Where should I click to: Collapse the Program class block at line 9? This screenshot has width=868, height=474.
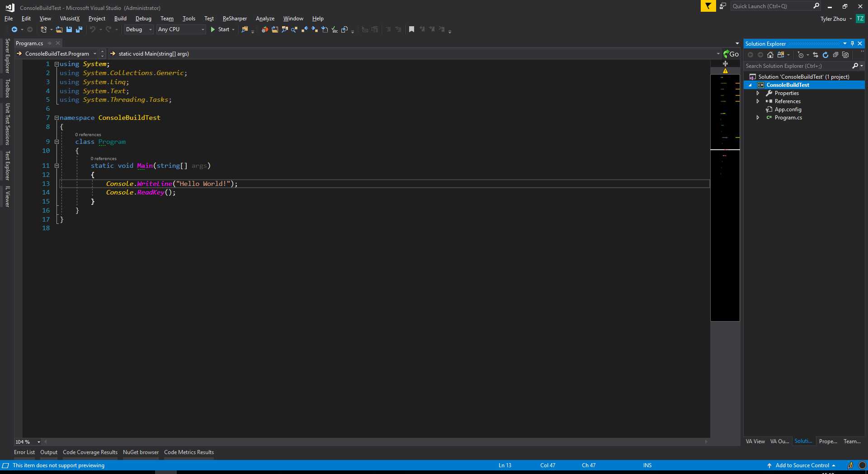coord(57,142)
